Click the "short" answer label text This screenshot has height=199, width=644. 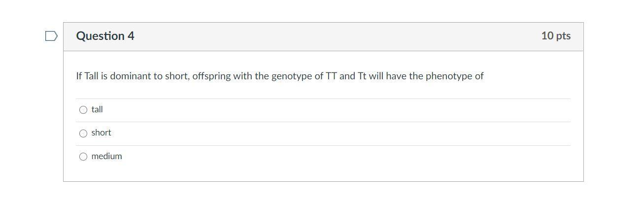pyautogui.click(x=101, y=133)
